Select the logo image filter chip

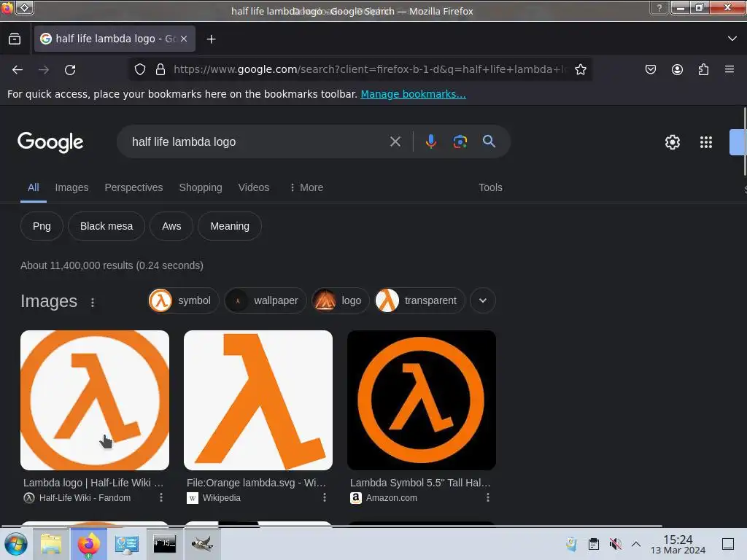pos(341,300)
